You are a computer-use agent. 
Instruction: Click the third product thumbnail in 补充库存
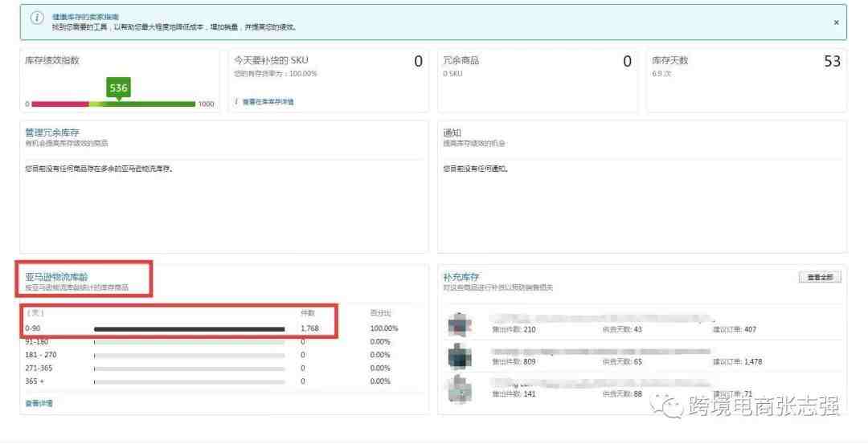(459, 388)
